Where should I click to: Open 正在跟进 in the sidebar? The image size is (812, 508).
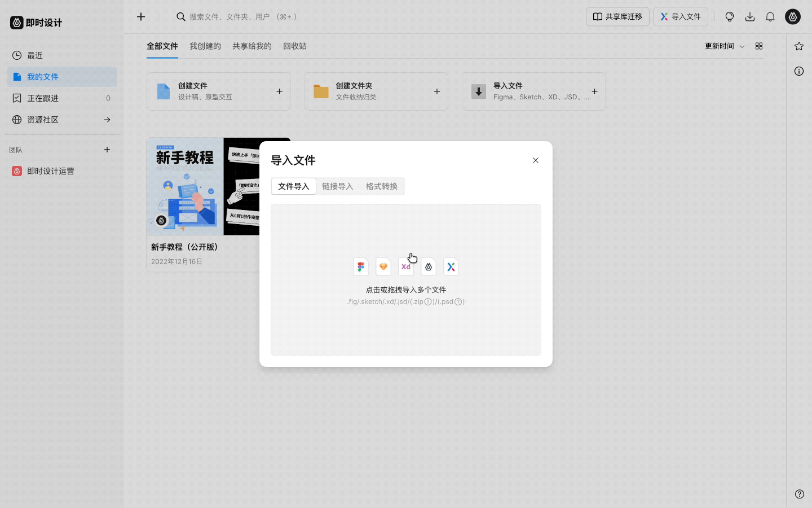click(62, 98)
